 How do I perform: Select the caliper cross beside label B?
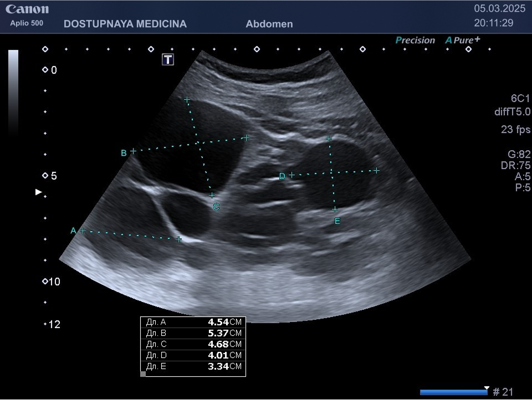(x=133, y=150)
